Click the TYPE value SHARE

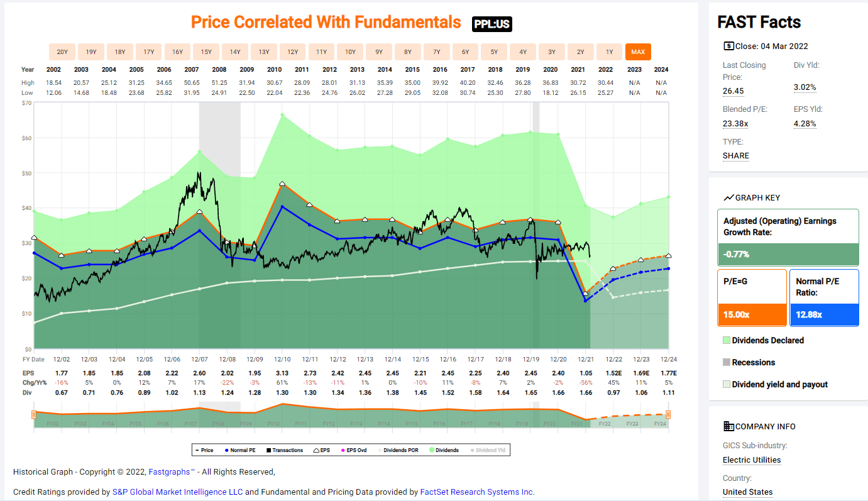[x=736, y=155]
